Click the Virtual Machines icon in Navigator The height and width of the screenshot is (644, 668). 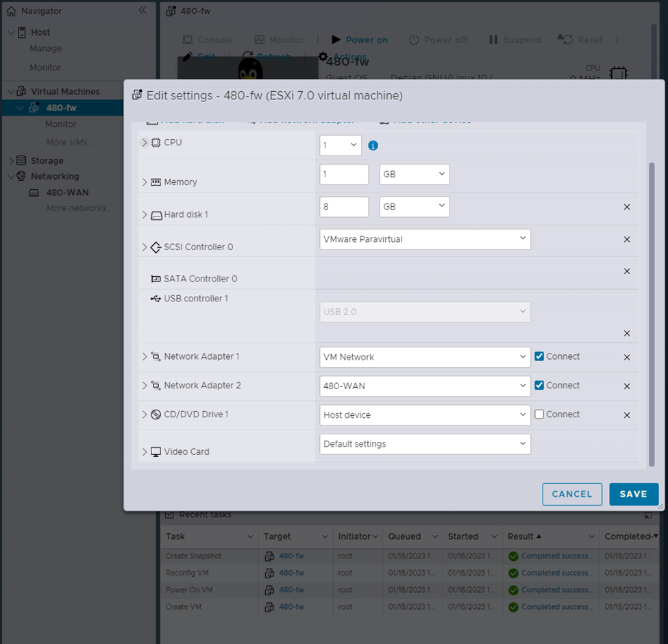21,91
